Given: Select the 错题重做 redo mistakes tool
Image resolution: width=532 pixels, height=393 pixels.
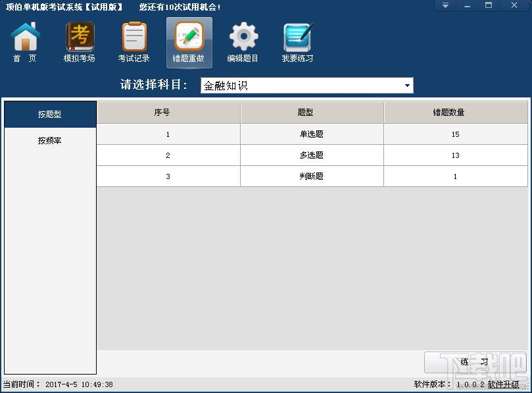Looking at the screenshot, I should [x=189, y=41].
